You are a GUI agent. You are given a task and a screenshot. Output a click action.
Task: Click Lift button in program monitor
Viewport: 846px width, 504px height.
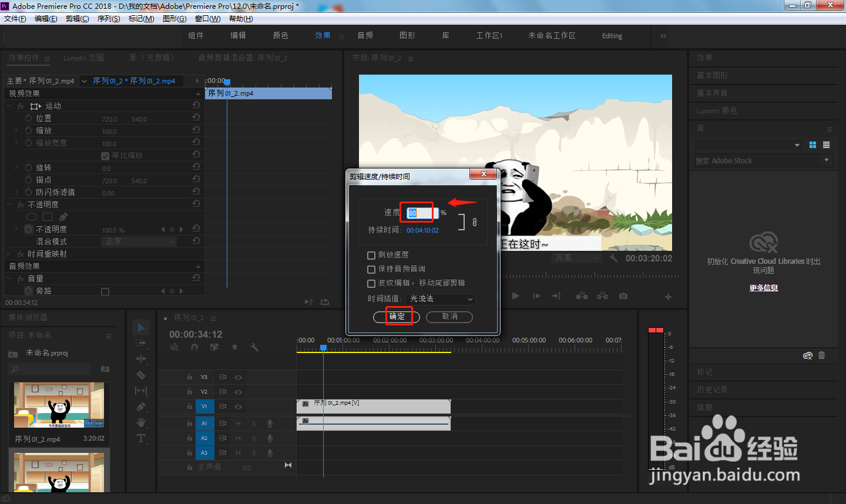pyautogui.click(x=582, y=296)
